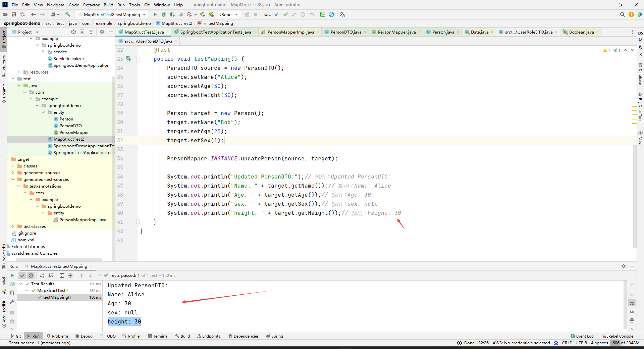Open Maven tool window sidebar

[x=640, y=140]
